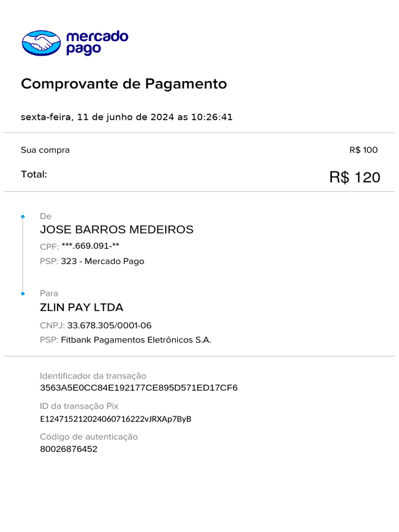This screenshot has height=532, width=399.
Task: Select payer name JOSE BARROS MEDEIROS
Action: click(x=117, y=230)
